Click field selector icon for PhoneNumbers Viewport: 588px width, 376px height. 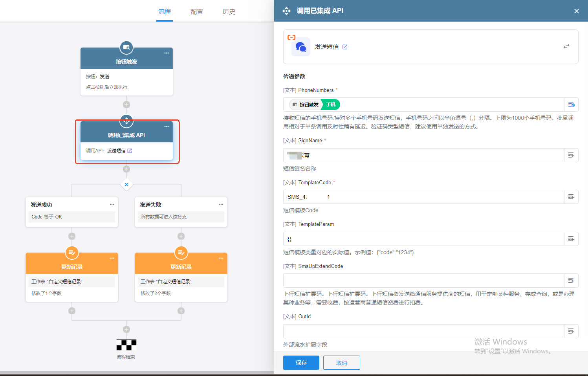571,105
